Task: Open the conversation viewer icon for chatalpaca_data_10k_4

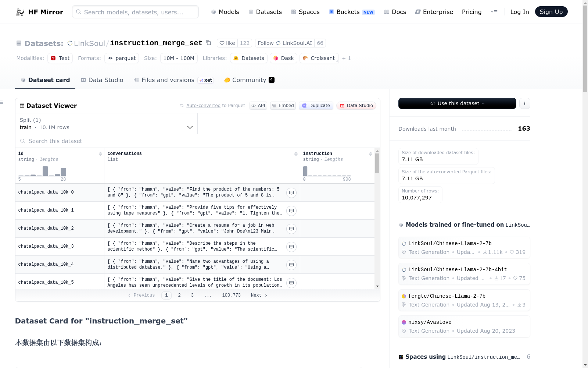Action: click(291, 265)
